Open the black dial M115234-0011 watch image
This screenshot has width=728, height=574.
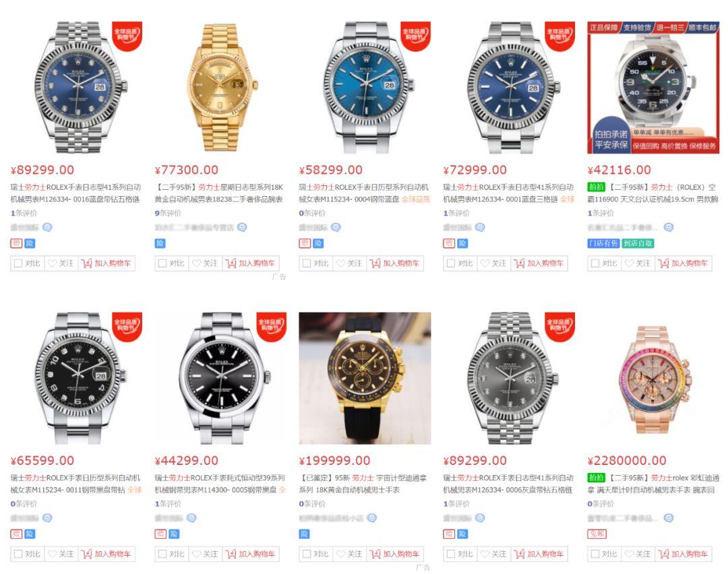tap(77, 378)
